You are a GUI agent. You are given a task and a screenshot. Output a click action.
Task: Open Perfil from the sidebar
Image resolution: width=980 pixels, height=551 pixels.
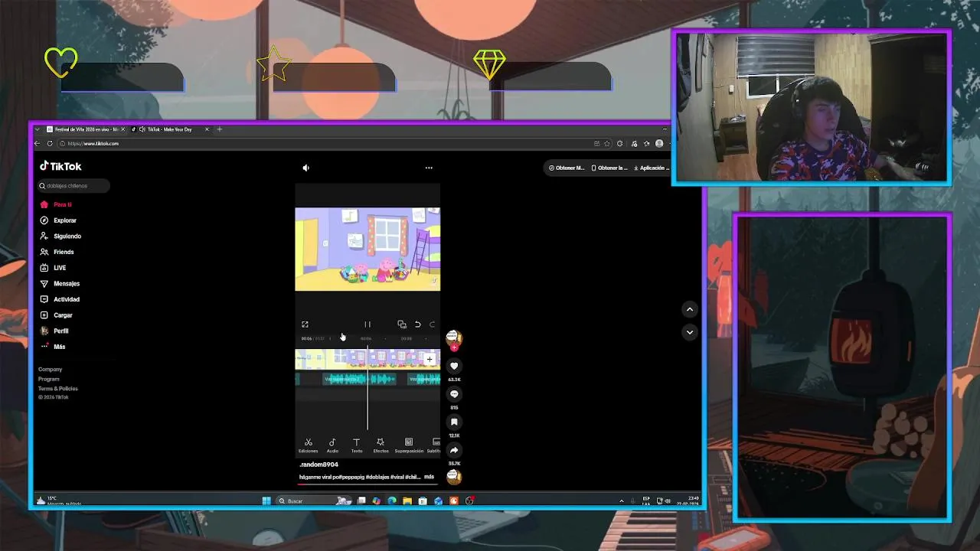pyautogui.click(x=54, y=331)
